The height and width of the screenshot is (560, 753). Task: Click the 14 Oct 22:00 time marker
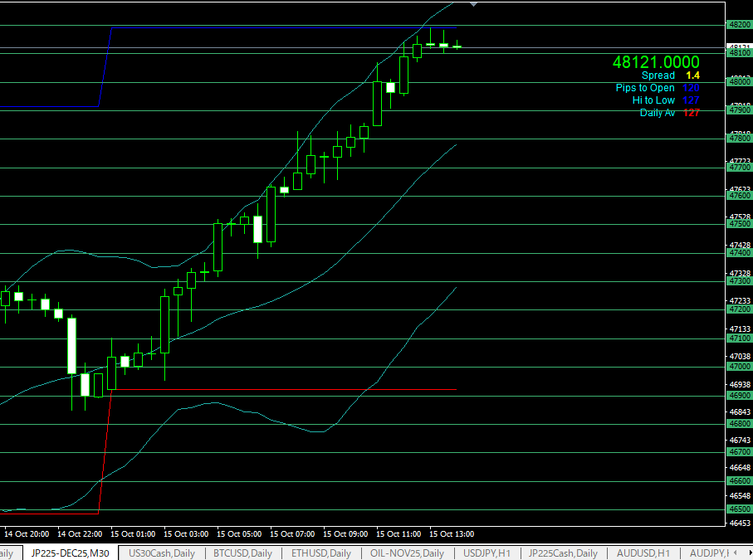click(x=80, y=533)
